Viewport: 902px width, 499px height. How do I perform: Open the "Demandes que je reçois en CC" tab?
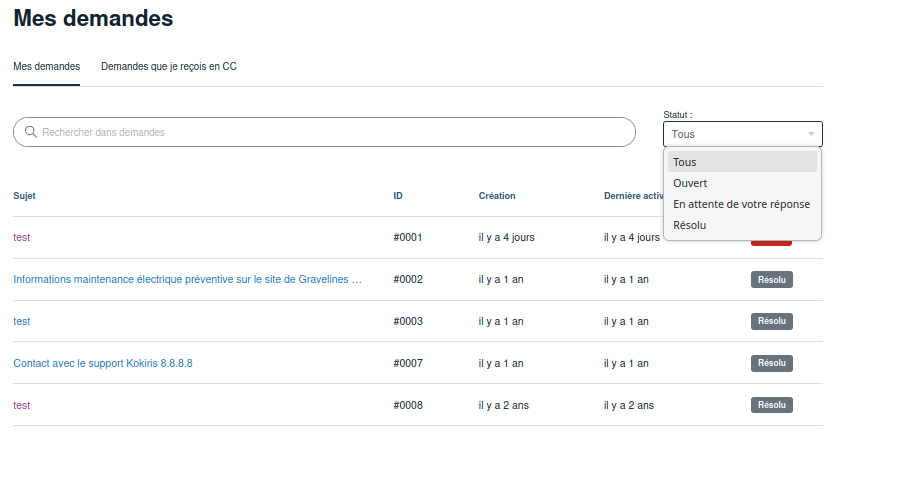[x=168, y=67]
